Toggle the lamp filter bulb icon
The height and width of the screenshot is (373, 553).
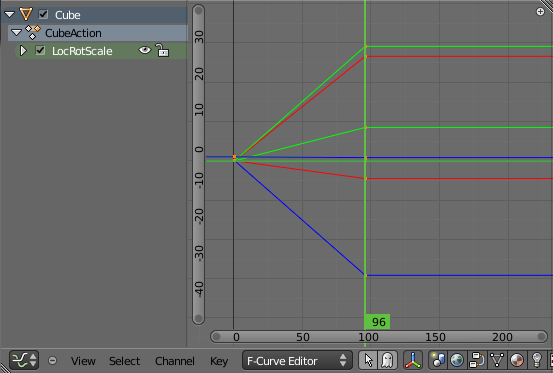[x=536, y=360]
